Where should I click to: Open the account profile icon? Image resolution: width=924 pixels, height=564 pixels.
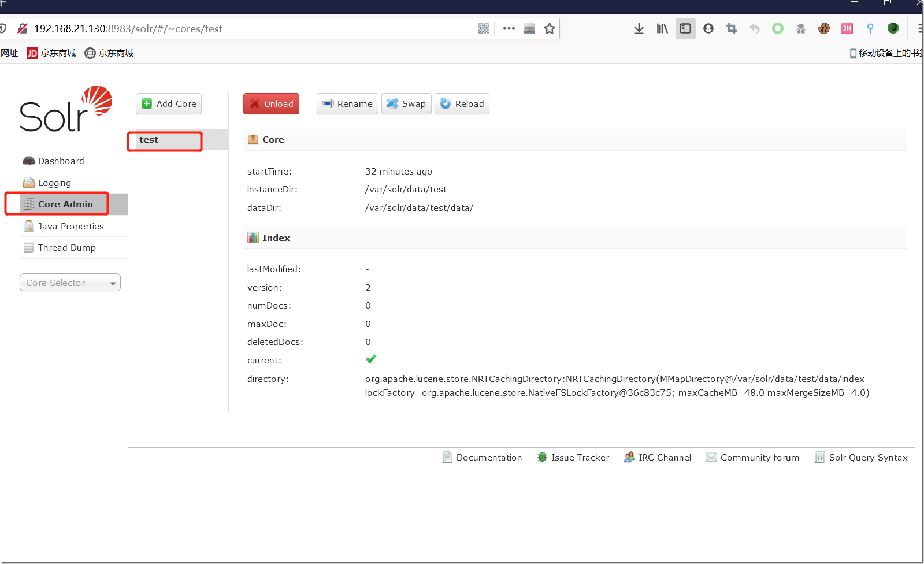point(708,28)
